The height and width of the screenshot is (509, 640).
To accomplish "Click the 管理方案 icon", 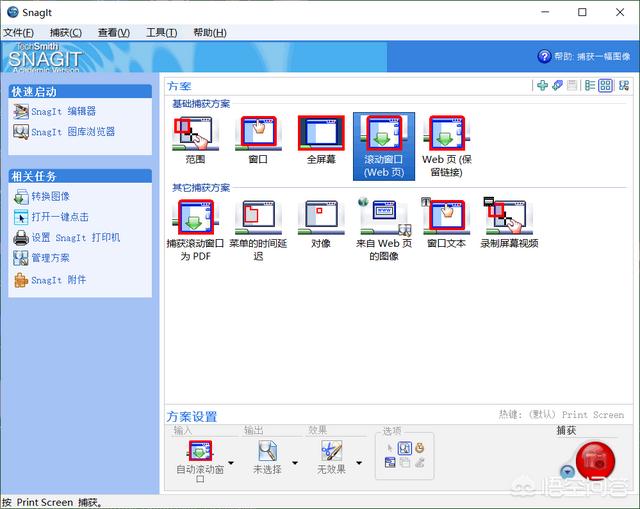I will 20,258.
